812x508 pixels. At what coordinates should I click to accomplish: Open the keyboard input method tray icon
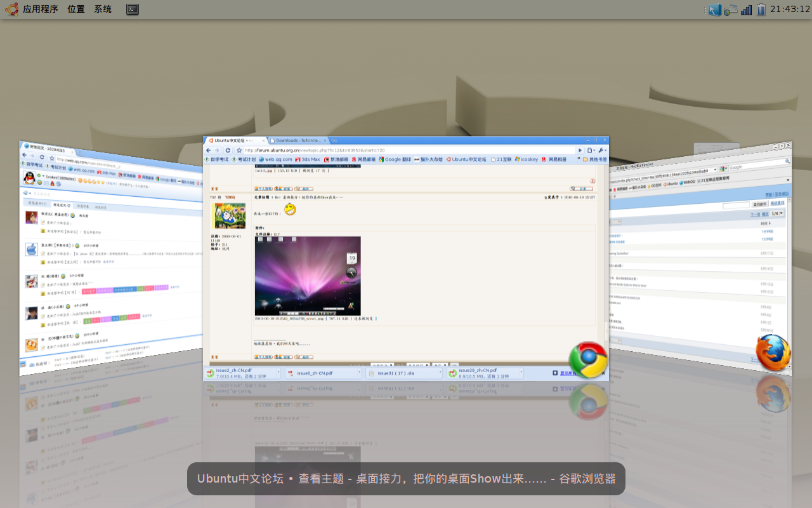[x=731, y=10]
